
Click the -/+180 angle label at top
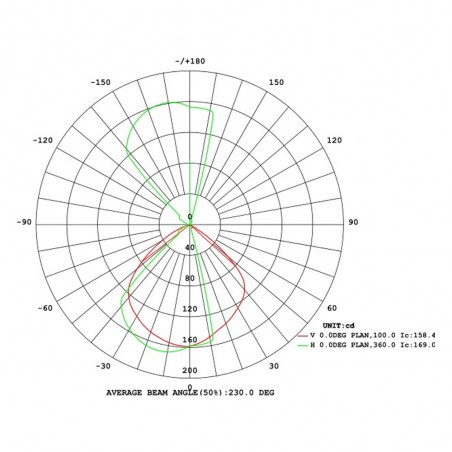tap(190, 61)
